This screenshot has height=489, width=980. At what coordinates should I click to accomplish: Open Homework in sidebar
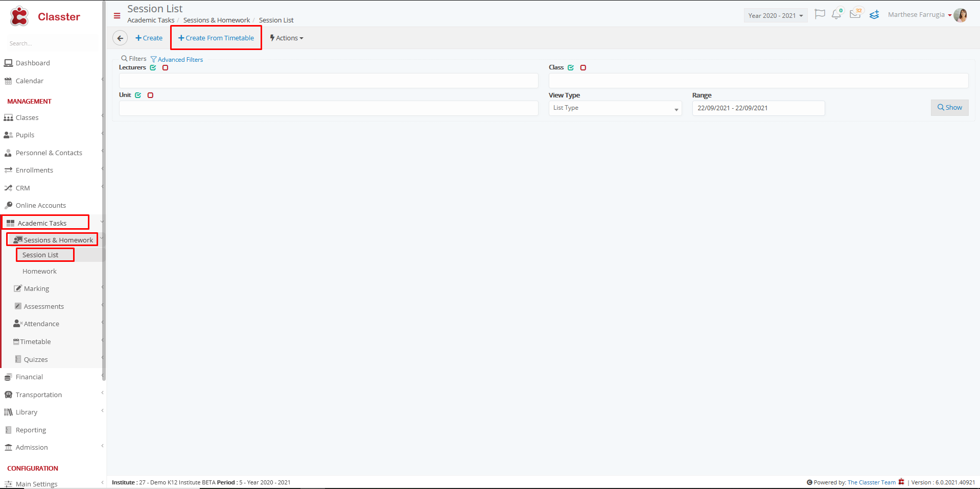tap(39, 272)
